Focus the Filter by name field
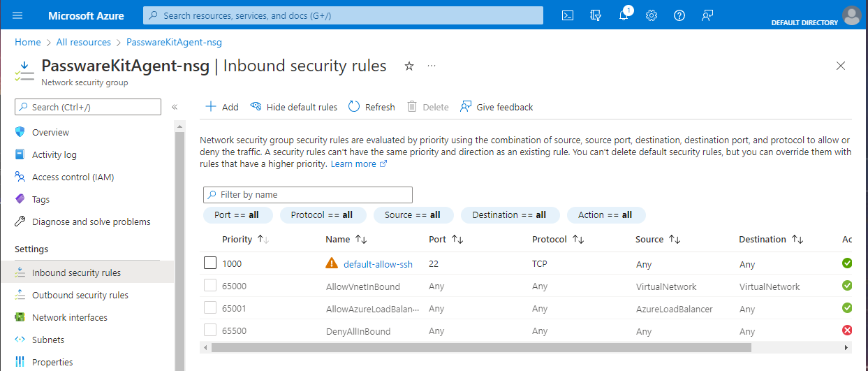The height and width of the screenshot is (371, 868). coord(308,194)
